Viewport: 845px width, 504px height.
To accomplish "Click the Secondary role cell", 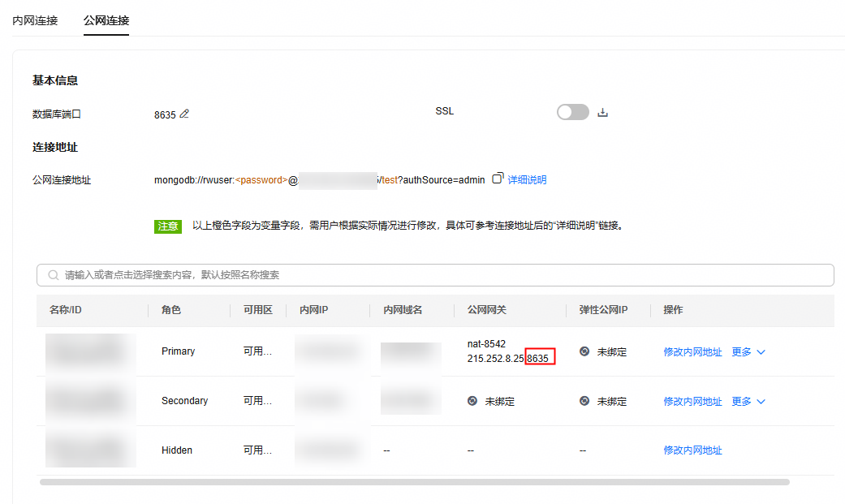I will point(184,401).
